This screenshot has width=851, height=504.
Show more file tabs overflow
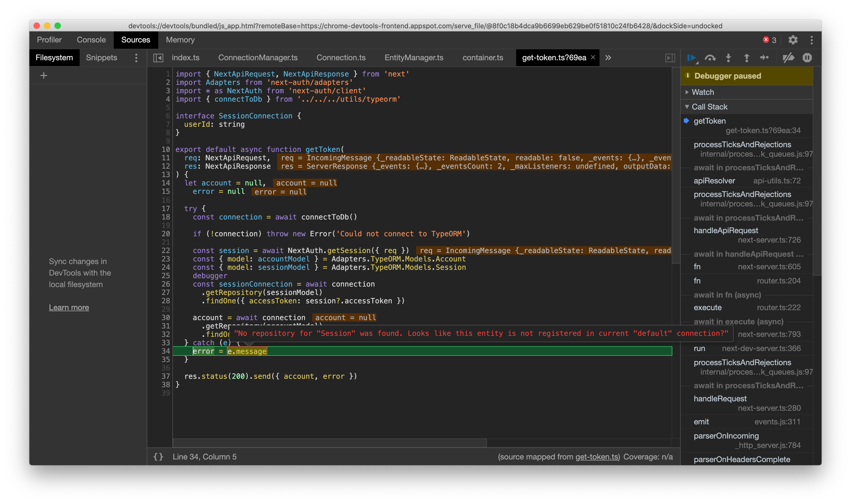[608, 58]
